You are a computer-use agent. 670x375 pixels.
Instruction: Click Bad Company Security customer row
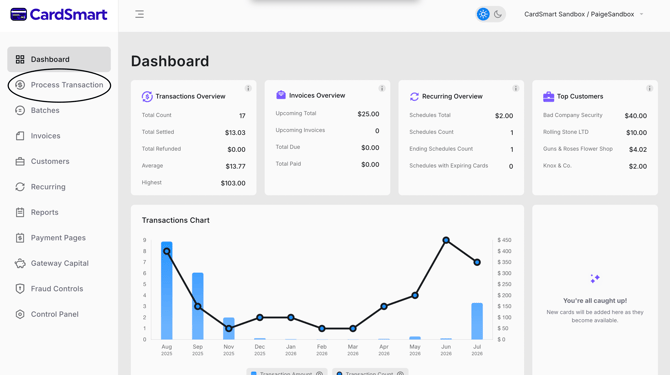pos(595,116)
